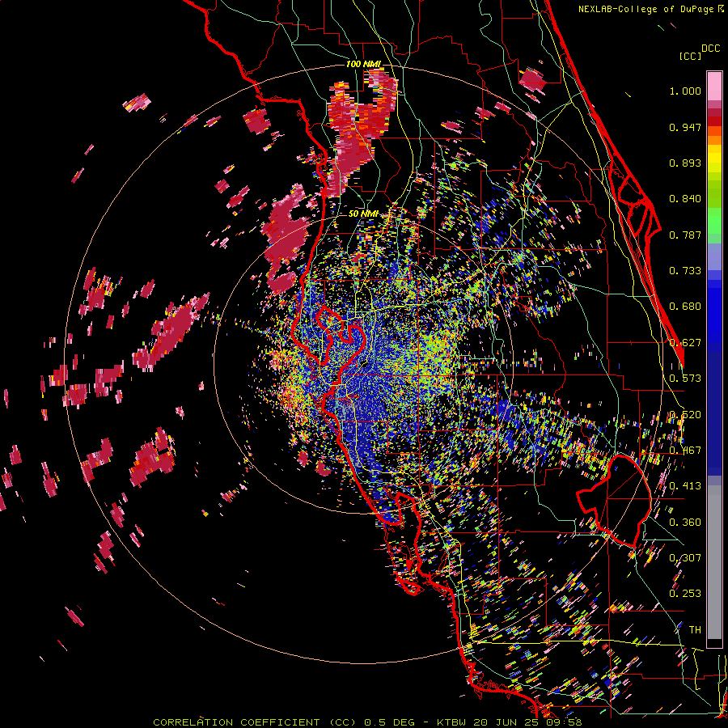Click the 09:58 timestamp in footer
This screenshot has width=728, height=728.
565,722
